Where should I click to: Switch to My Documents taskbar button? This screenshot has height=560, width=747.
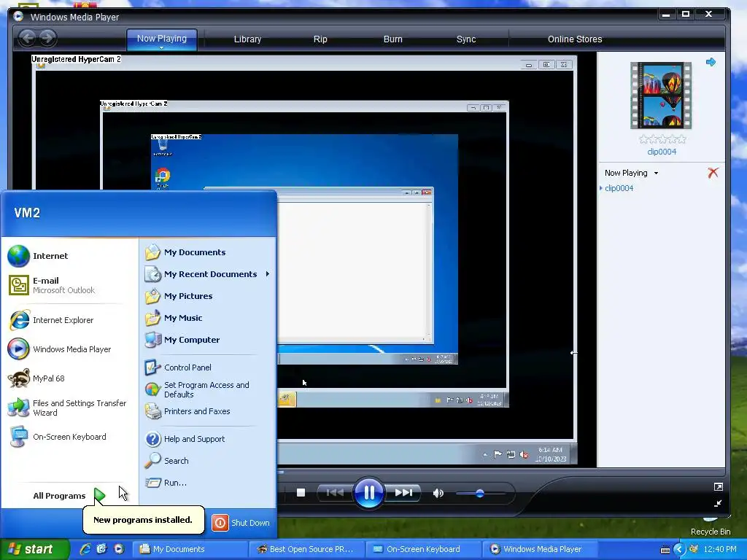(190, 549)
